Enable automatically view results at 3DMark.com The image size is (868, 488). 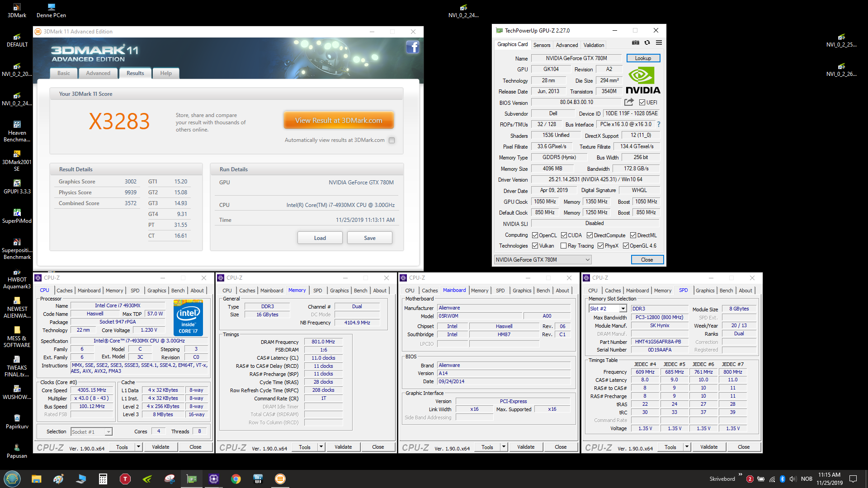(392, 141)
